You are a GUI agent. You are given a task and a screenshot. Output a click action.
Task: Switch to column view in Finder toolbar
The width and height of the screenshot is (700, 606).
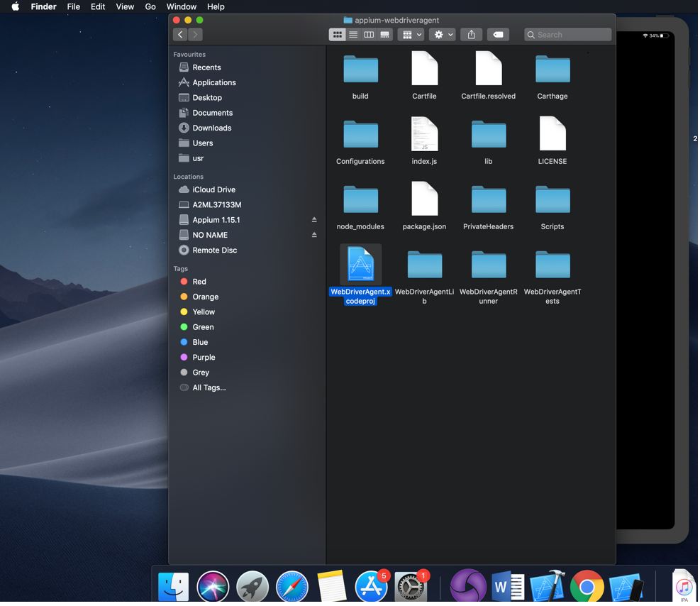tap(369, 34)
